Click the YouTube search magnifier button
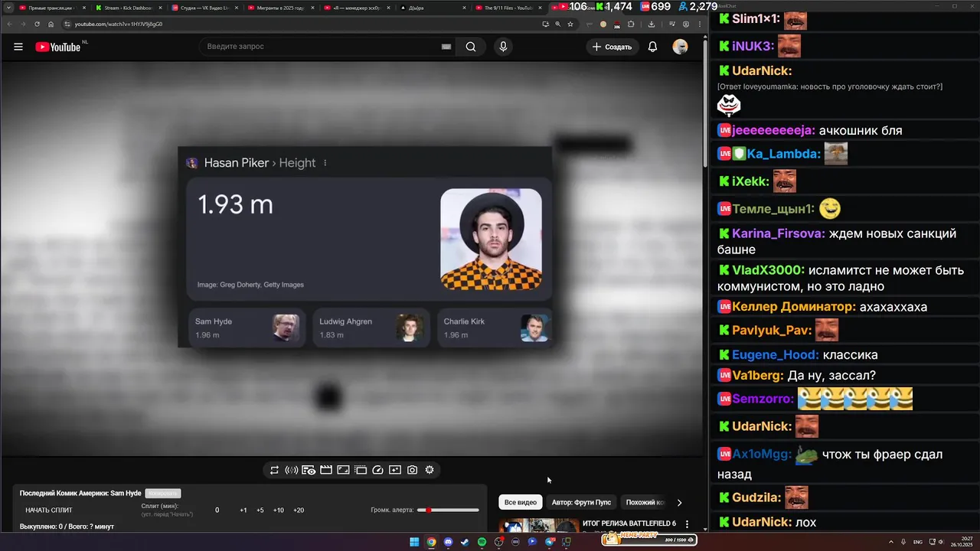Viewport: 980px width, 551px height. [471, 47]
